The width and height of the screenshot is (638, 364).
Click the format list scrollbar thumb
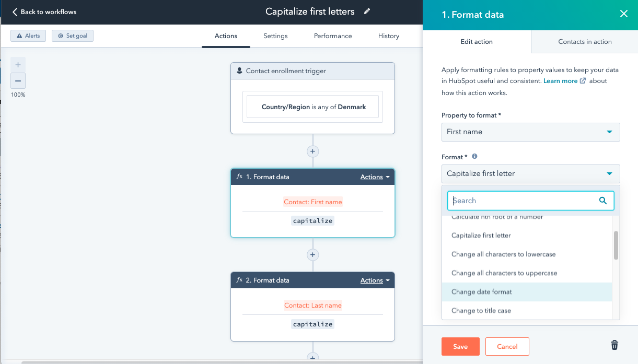tap(616, 245)
